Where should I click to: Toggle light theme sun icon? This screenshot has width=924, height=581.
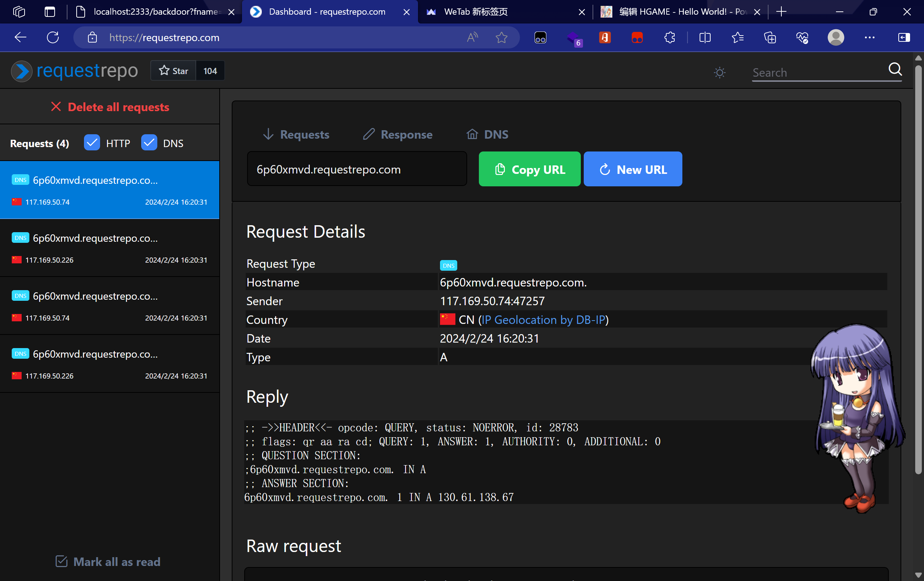point(719,73)
